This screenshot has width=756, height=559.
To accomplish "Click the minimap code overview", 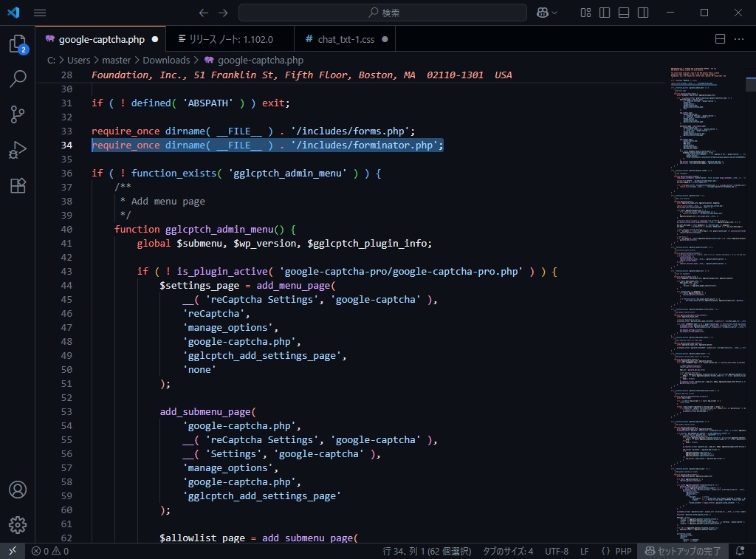I will click(707, 303).
